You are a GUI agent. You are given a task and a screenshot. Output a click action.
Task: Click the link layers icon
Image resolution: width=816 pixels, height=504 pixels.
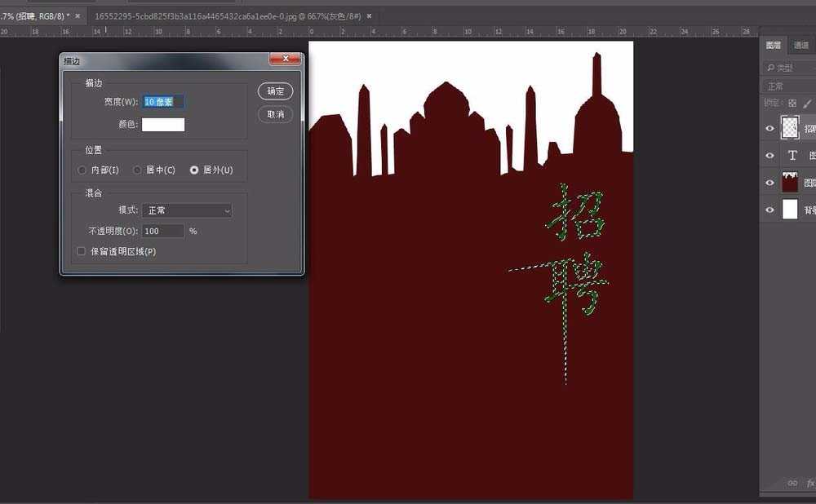point(792,483)
